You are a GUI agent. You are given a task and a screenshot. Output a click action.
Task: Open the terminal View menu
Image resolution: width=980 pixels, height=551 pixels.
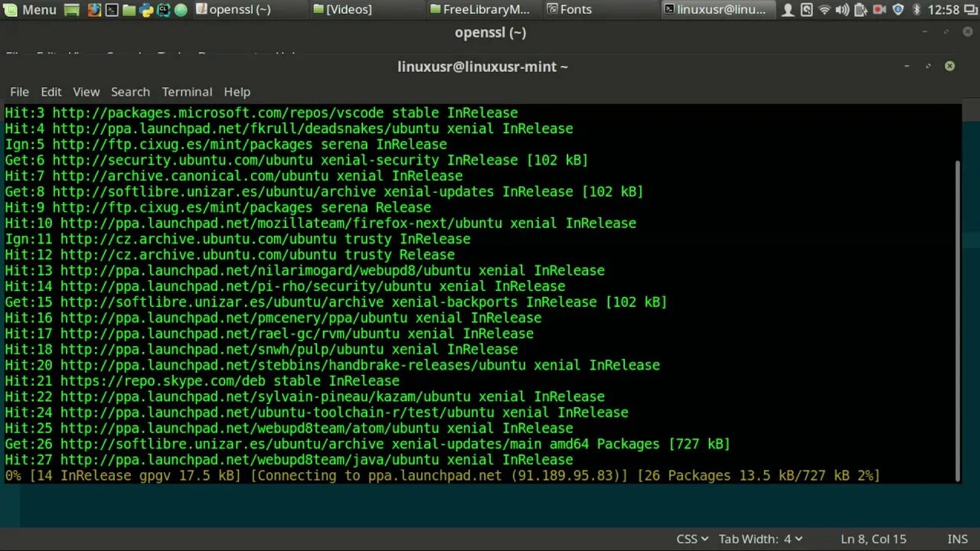tap(87, 91)
